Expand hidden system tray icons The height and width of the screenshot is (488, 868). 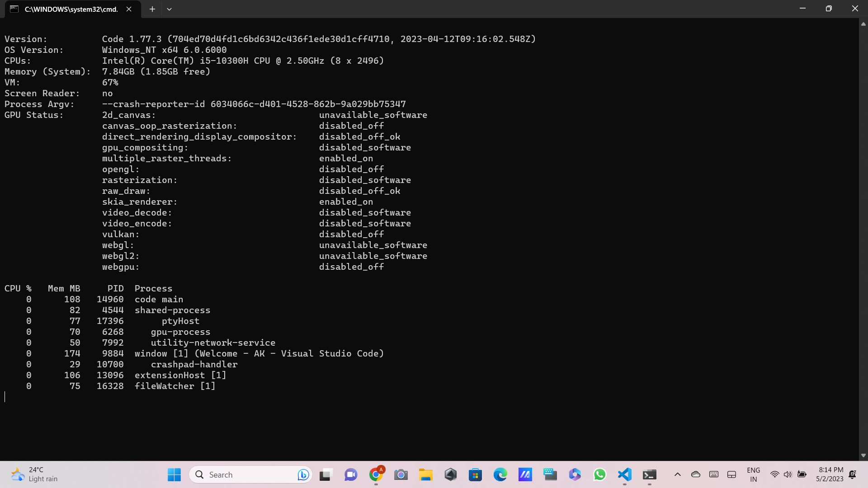[678, 474]
